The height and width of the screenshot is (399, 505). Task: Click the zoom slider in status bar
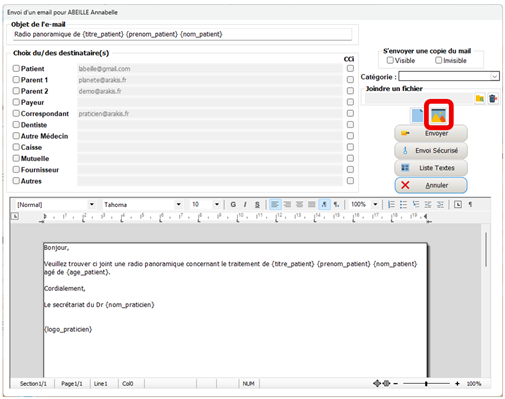click(426, 384)
